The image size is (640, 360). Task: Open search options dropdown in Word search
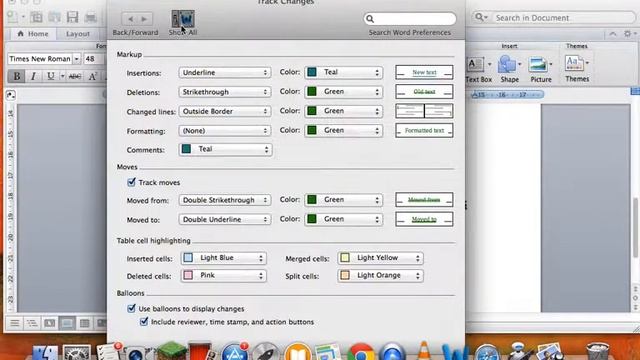481,18
